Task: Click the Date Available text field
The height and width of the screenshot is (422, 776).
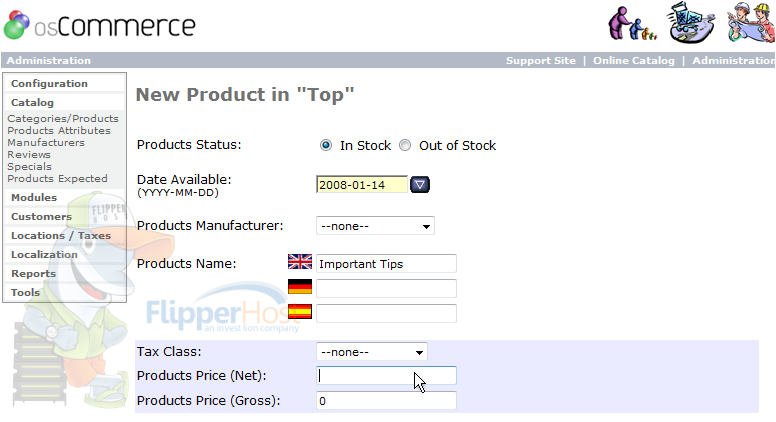Action: (362, 185)
